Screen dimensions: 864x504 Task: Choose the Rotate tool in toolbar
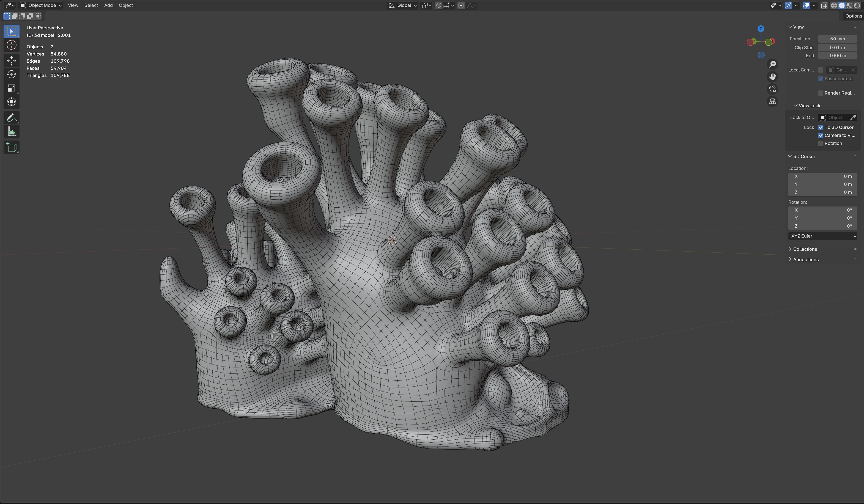tap(11, 74)
